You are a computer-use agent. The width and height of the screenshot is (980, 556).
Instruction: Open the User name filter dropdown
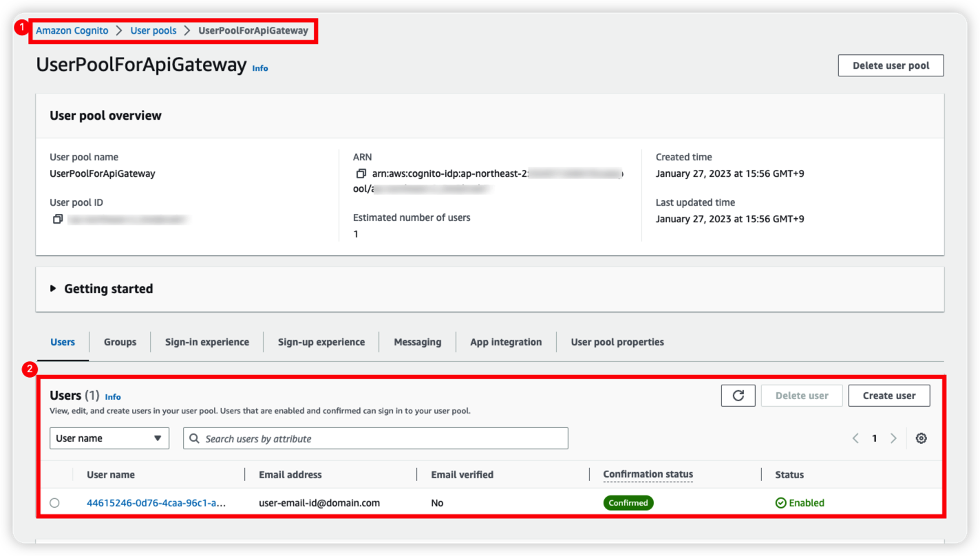pos(109,438)
